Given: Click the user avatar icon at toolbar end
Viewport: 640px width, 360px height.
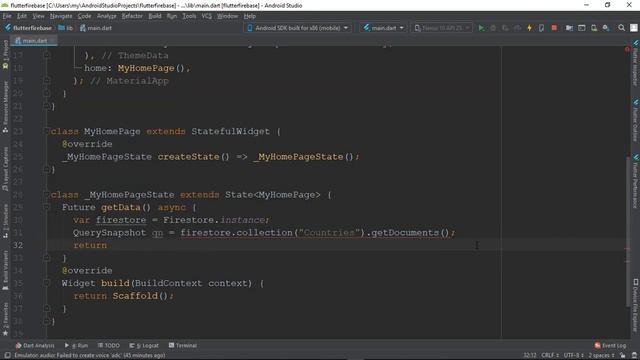Looking at the screenshot, I should pos(633,28).
